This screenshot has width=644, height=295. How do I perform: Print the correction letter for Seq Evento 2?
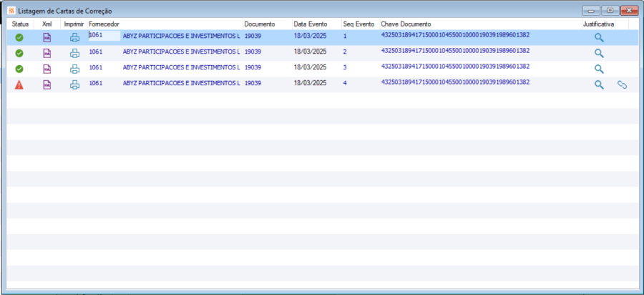click(x=74, y=54)
